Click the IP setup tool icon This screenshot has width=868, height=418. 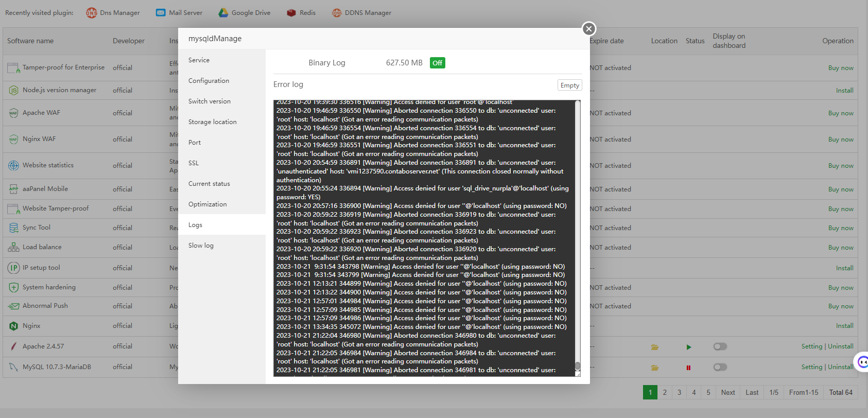tap(13, 268)
